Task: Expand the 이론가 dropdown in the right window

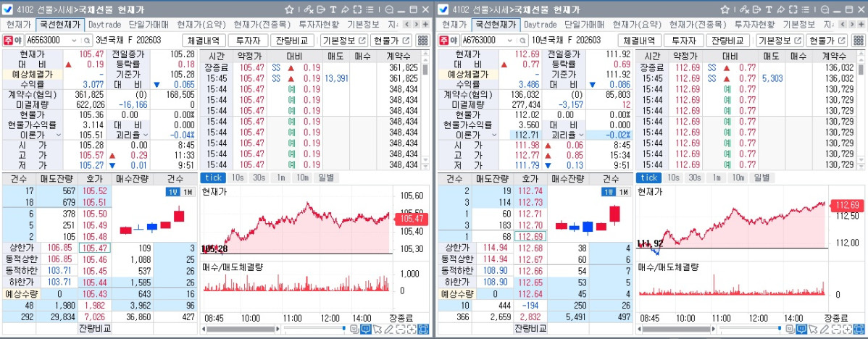Action: tap(494, 135)
